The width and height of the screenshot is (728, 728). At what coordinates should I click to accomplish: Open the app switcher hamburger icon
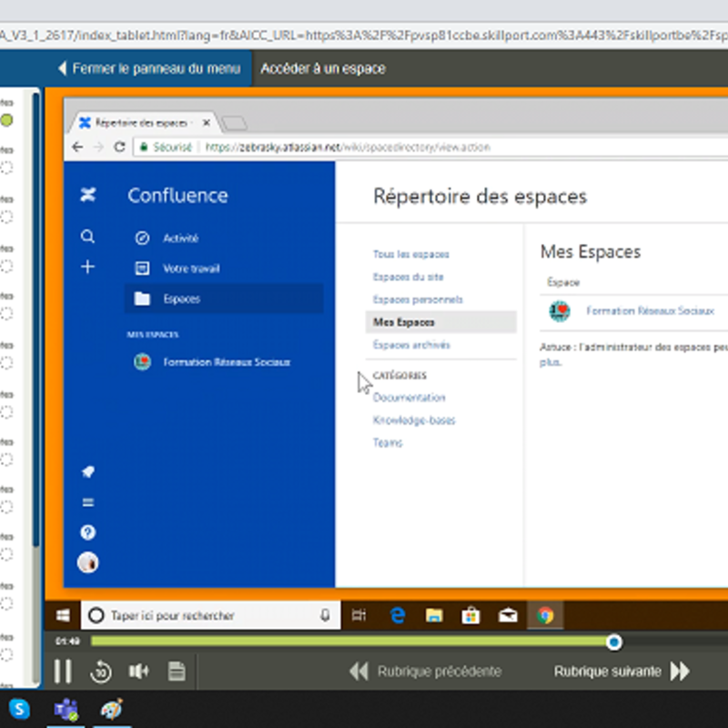(87, 502)
